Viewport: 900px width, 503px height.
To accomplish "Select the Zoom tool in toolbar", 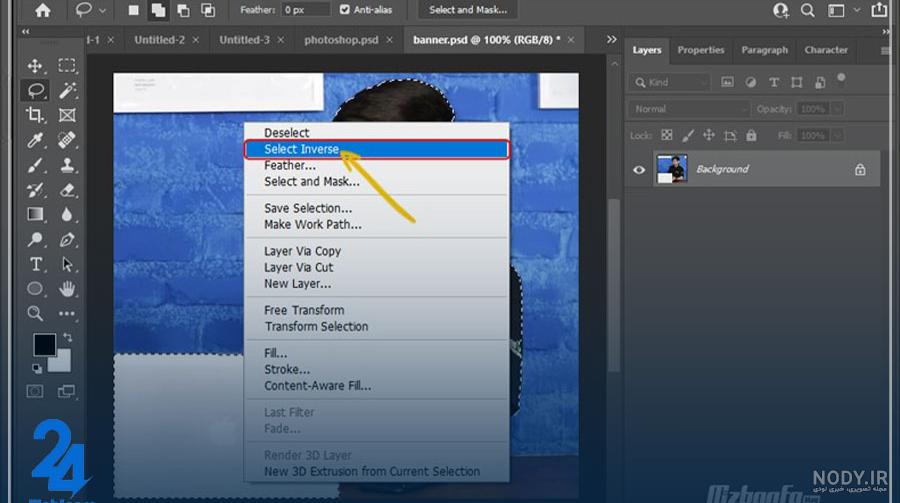I will pos(35,313).
